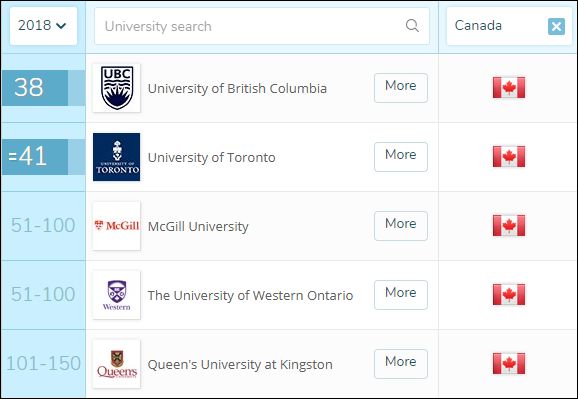This screenshot has width=578, height=399.
Task: Click the Canadian flag in the Queen's row
Action: coord(509,364)
